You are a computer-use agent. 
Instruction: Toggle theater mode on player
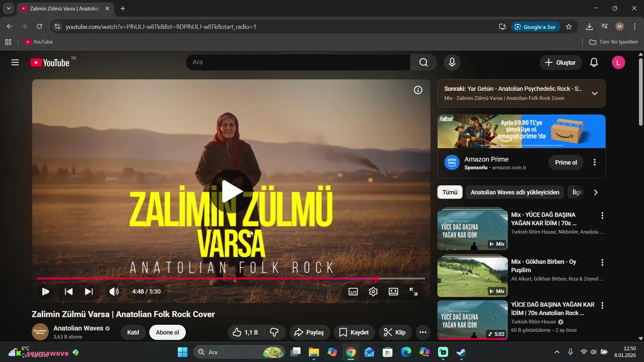[393, 292]
